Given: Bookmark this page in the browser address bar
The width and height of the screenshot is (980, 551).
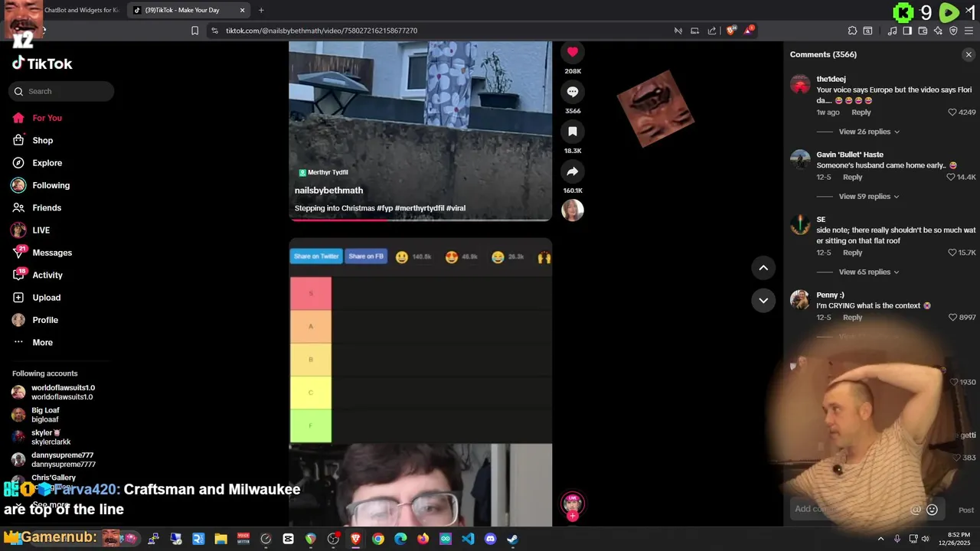Looking at the screenshot, I should point(194,31).
